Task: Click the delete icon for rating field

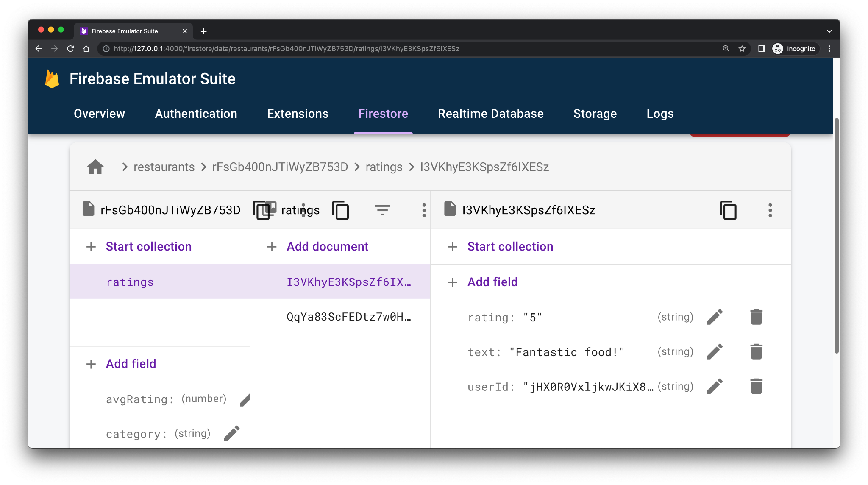Action: coord(755,317)
